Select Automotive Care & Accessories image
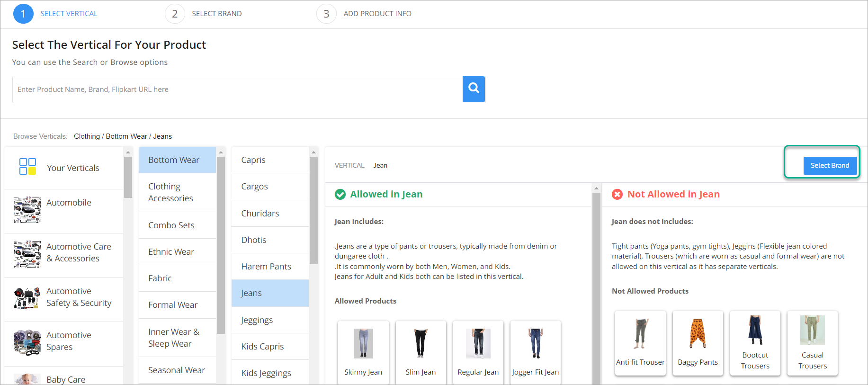The image size is (868, 385). coord(27,254)
